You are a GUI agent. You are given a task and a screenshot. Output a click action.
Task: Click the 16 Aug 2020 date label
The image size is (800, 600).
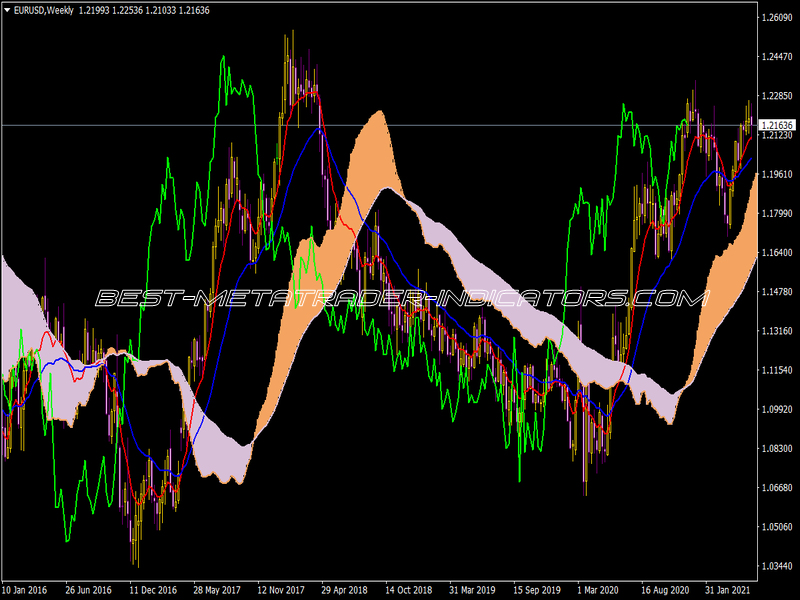pyautogui.click(x=665, y=590)
